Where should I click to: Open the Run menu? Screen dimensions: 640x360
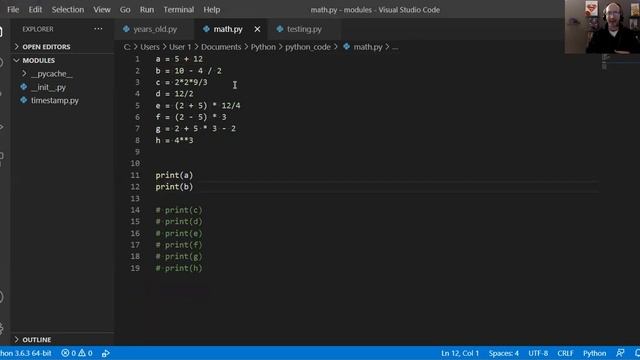click(x=147, y=9)
